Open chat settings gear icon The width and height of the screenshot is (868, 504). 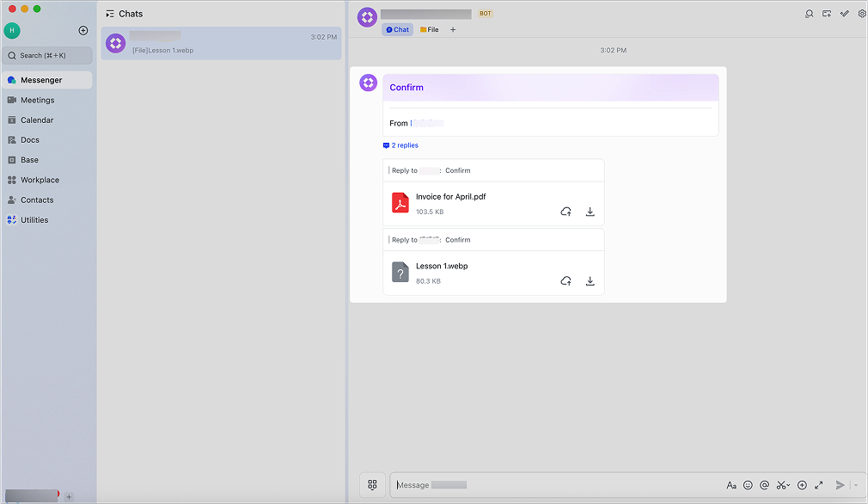pos(862,14)
